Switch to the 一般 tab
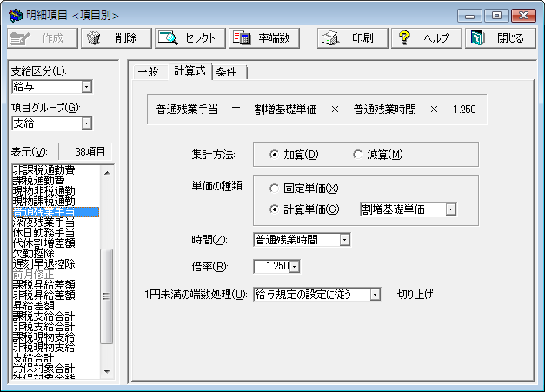 (x=148, y=71)
